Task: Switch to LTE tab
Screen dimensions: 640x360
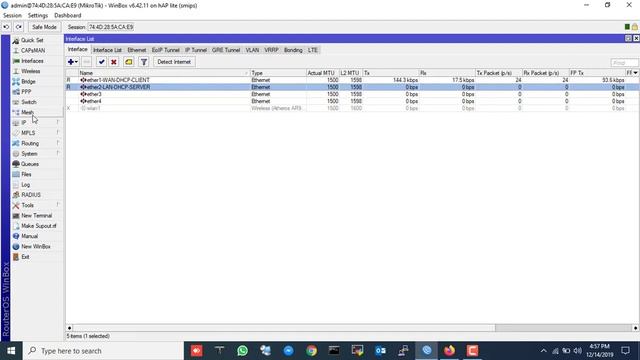Action: point(313,50)
